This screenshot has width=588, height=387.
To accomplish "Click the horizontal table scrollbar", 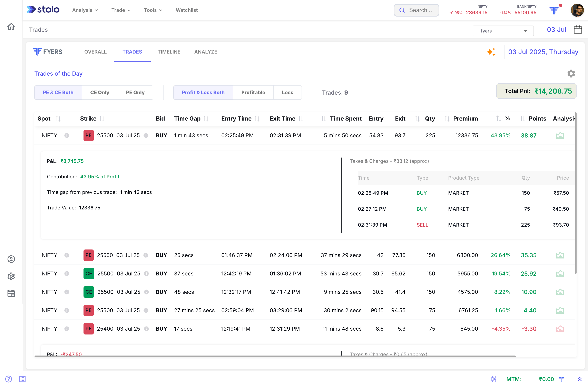I will pyautogui.click(x=275, y=356).
